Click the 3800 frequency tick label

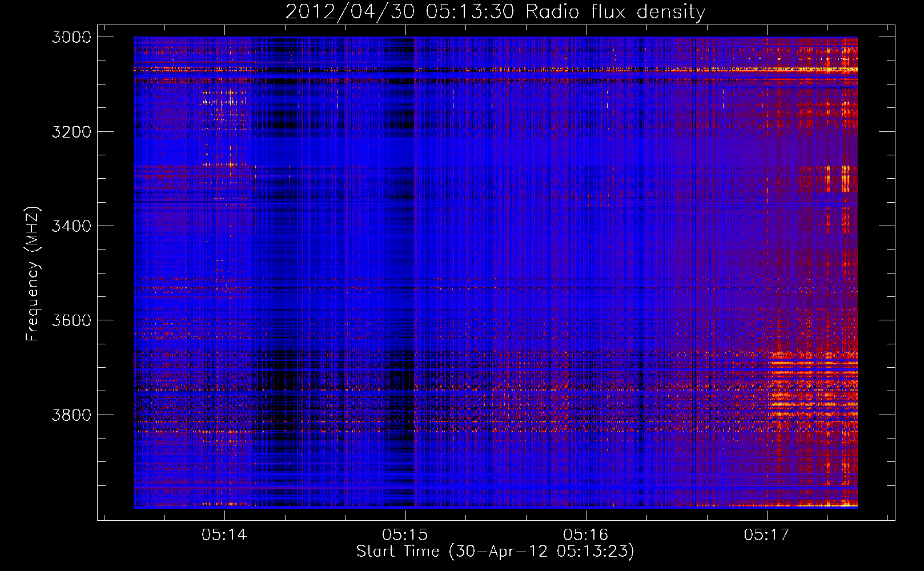(x=71, y=415)
